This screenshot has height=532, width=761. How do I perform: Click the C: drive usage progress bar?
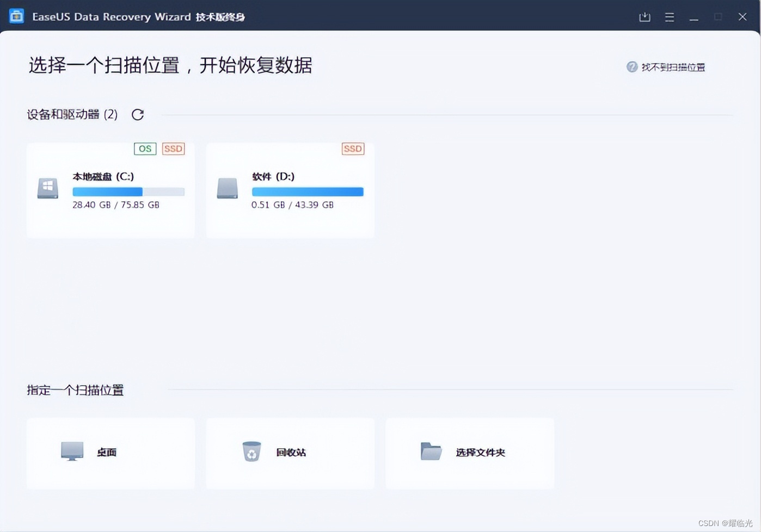[x=128, y=191]
